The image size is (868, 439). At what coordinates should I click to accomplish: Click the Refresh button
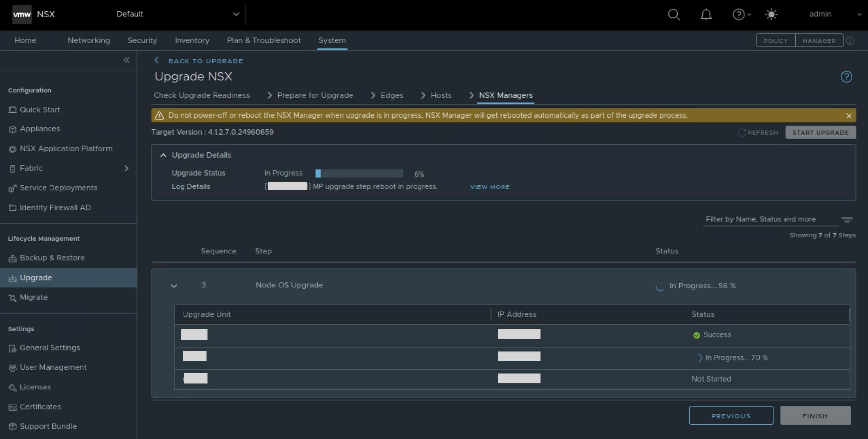pyautogui.click(x=758, y=132)
